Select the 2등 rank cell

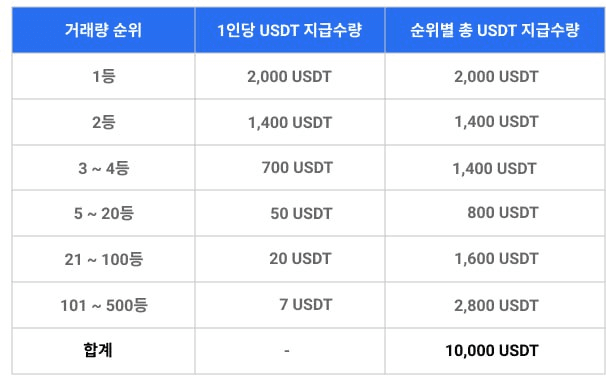[x=104, y=122]
